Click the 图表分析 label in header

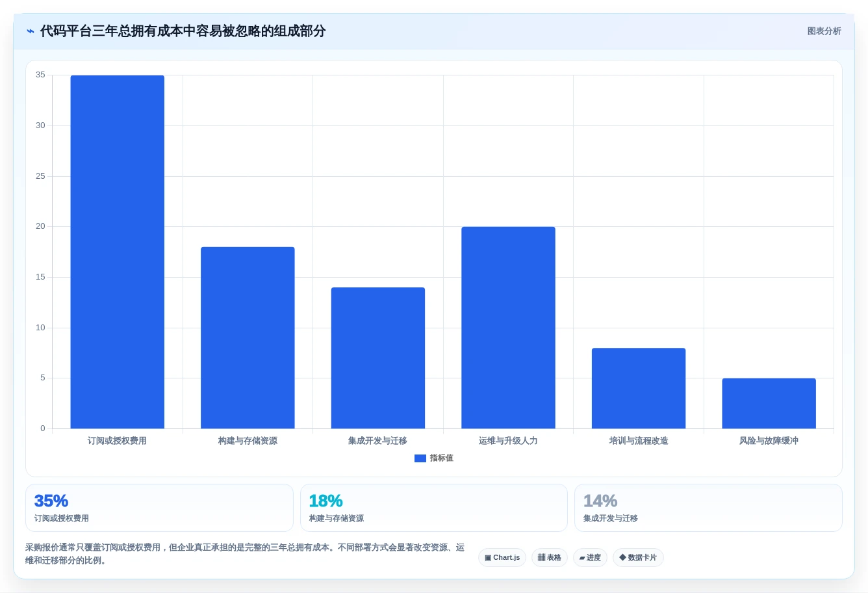tap(824, 31)
